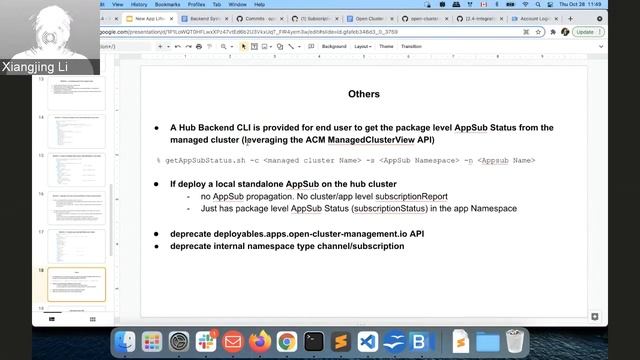640x360 pixels.
Task: Open Slack from the dock
Action: (206, 341)
